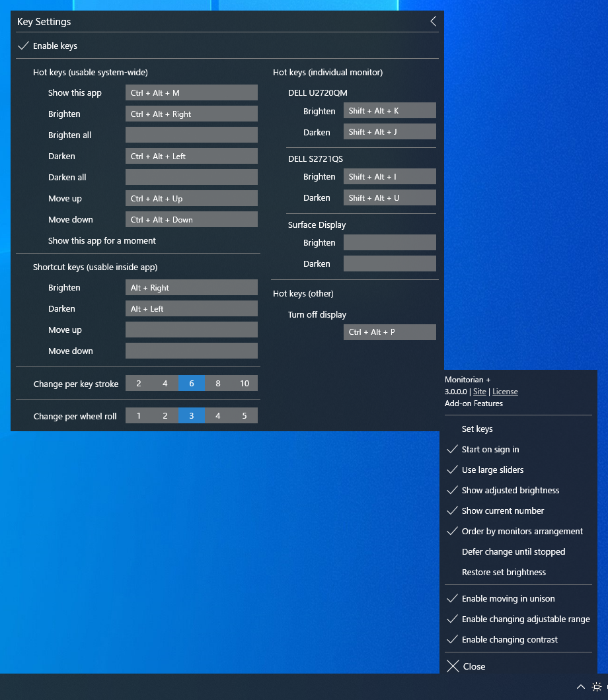Edit DELL S2721QS Brighten hotkey field
Image resolution: width=608 pixels, height=700 pixels.
(x=389, y=176)
